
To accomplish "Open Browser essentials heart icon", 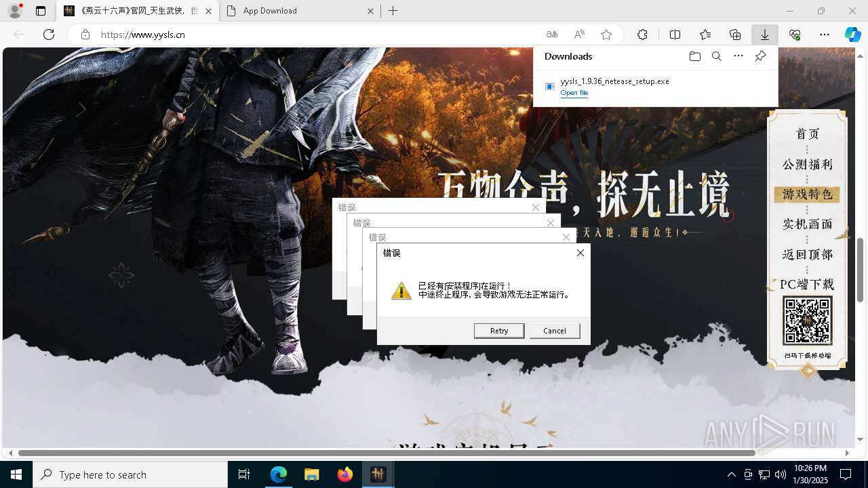I will coord(795,35).
